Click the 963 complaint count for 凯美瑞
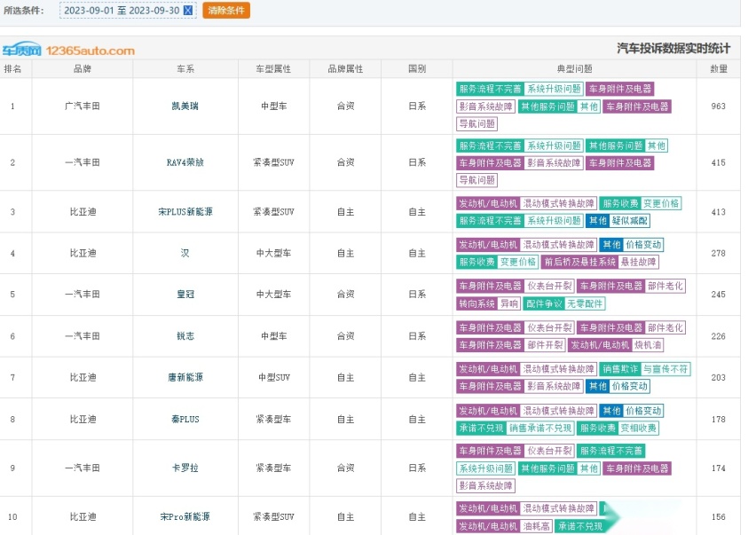Image resolution: width=756 pixels, height=535 pixels. [719, 106]
